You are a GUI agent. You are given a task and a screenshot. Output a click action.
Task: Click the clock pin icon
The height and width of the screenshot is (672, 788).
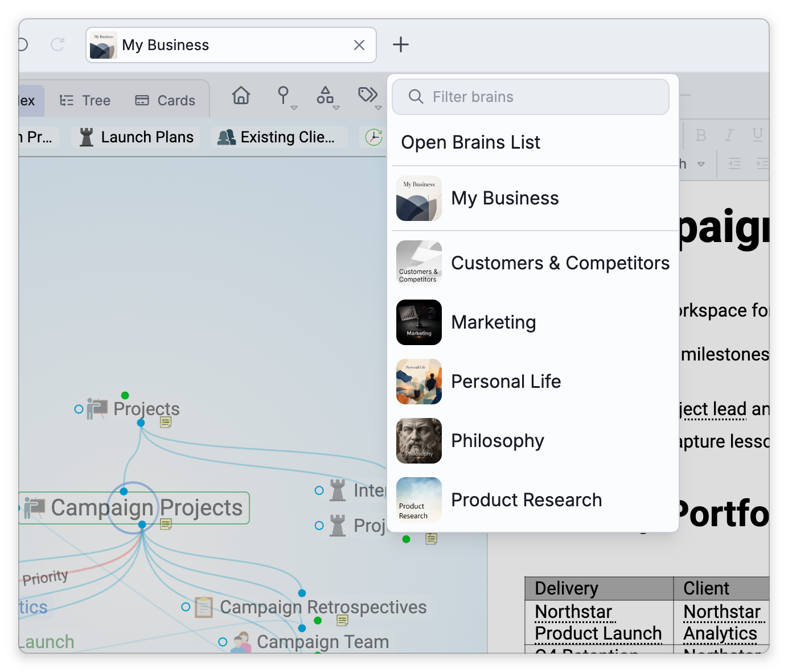coord(374,137)
